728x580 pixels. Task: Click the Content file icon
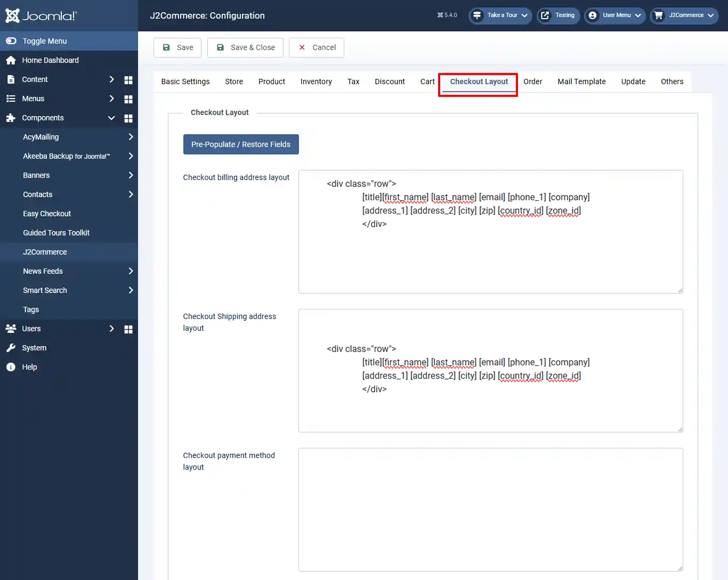coord(11,79)
